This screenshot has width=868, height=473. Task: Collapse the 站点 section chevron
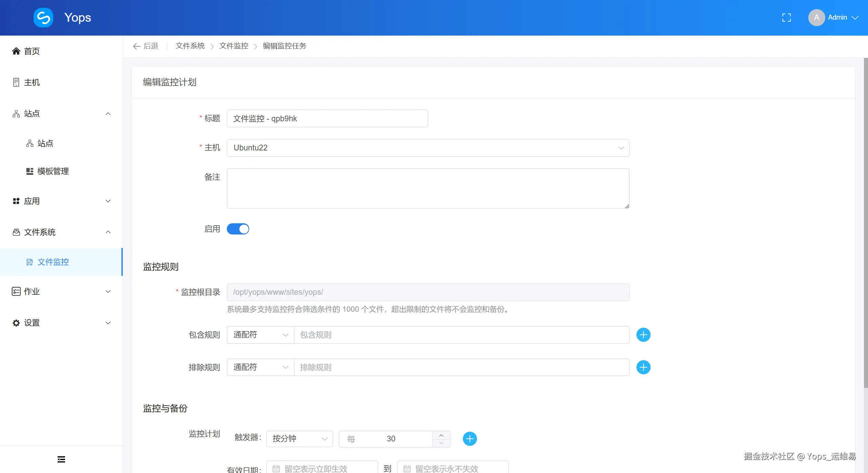click(108, 114)
